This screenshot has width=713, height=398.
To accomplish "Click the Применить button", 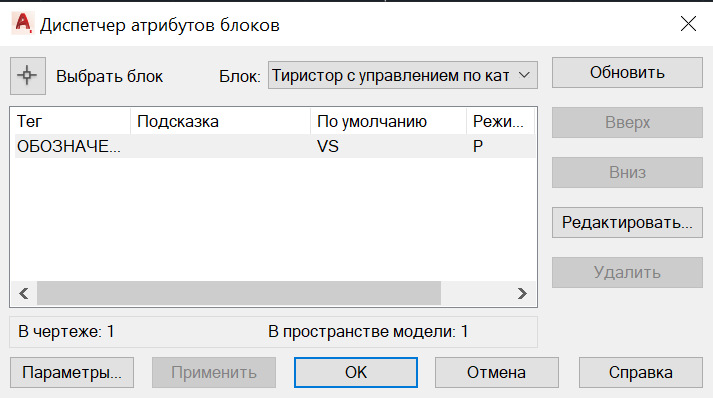I will click(x=214, y=373).
